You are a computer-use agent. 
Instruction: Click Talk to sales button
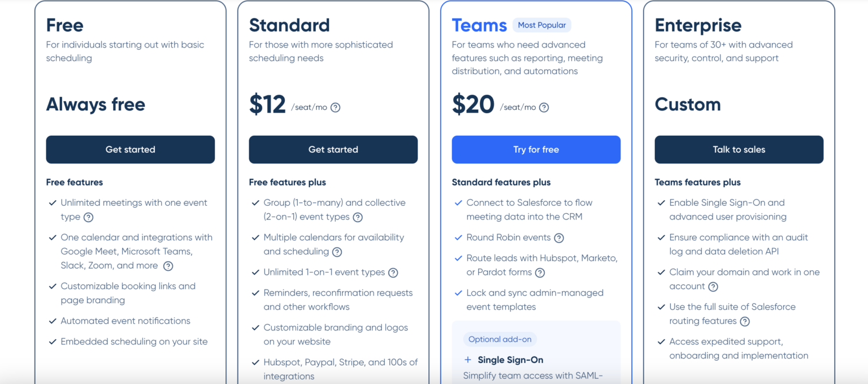(x=739, y=149)
